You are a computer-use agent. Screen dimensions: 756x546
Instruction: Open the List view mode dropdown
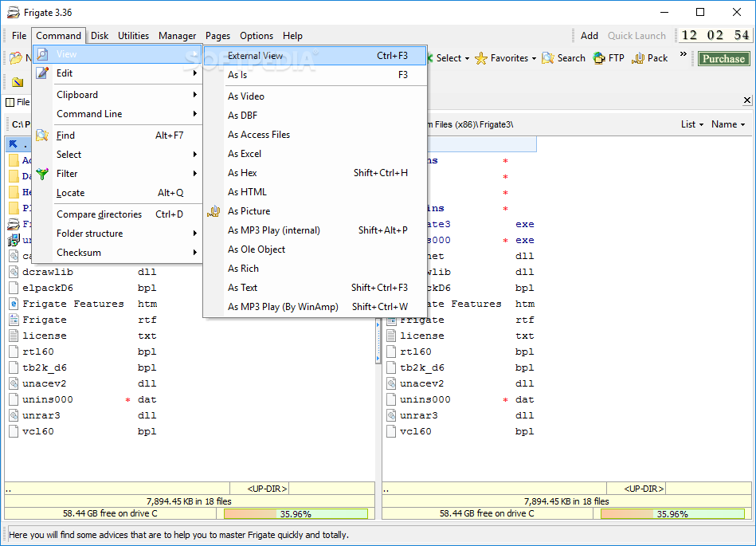click(692, 124)
